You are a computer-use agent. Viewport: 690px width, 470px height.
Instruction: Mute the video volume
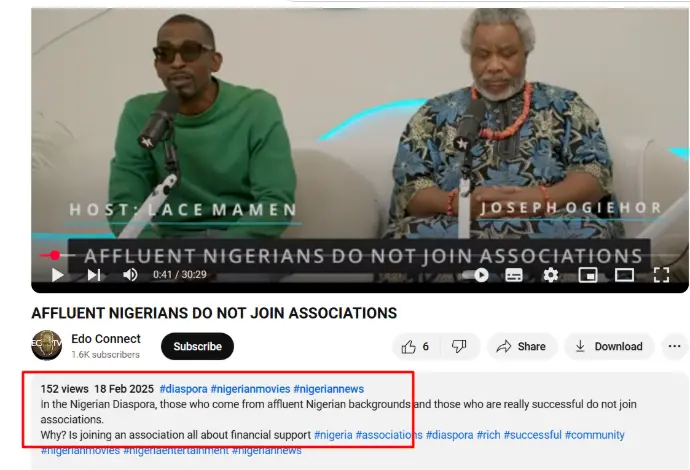tap(130, 275)
